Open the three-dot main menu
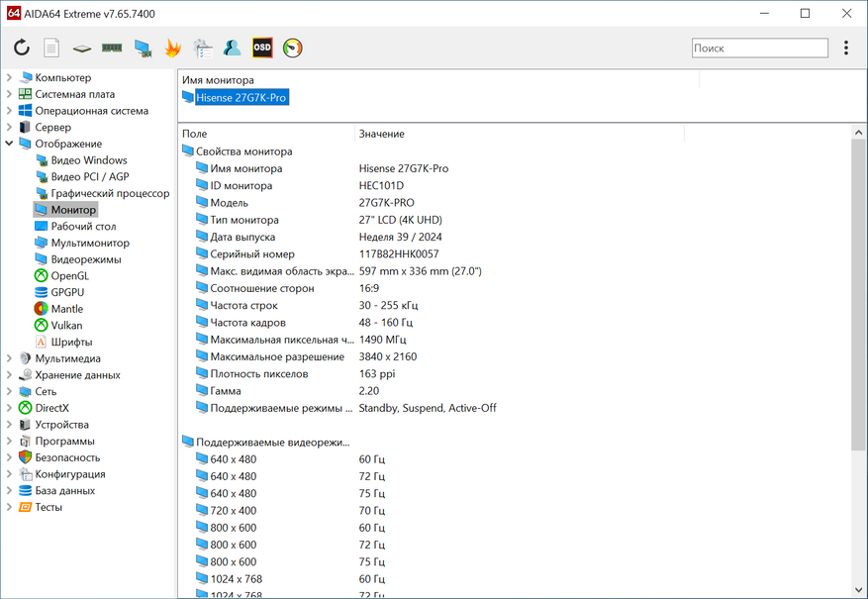 coord(846,48)
